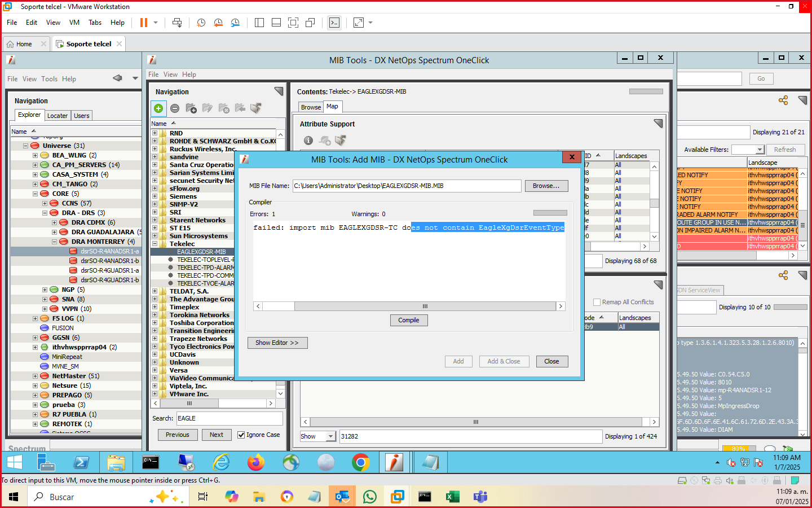Click the export icon under Attribute Support

click(x=340, y=140)
